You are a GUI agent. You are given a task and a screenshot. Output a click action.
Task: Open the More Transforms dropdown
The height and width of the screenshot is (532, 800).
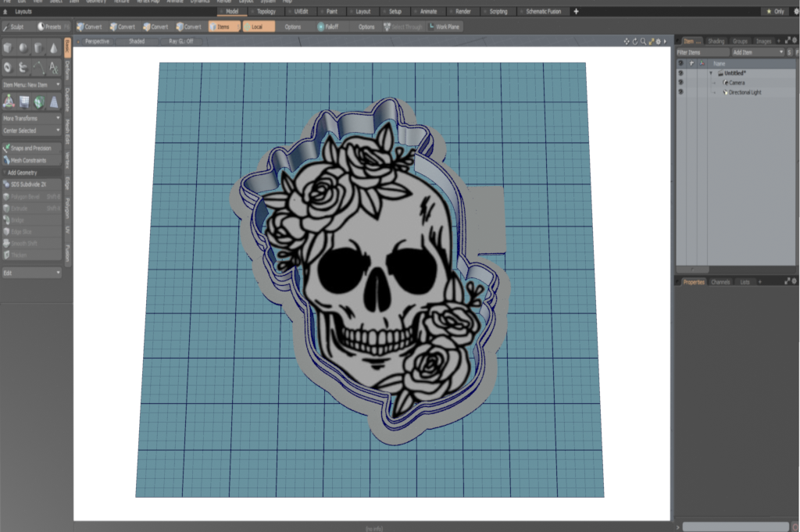click(x=31, y=118)
